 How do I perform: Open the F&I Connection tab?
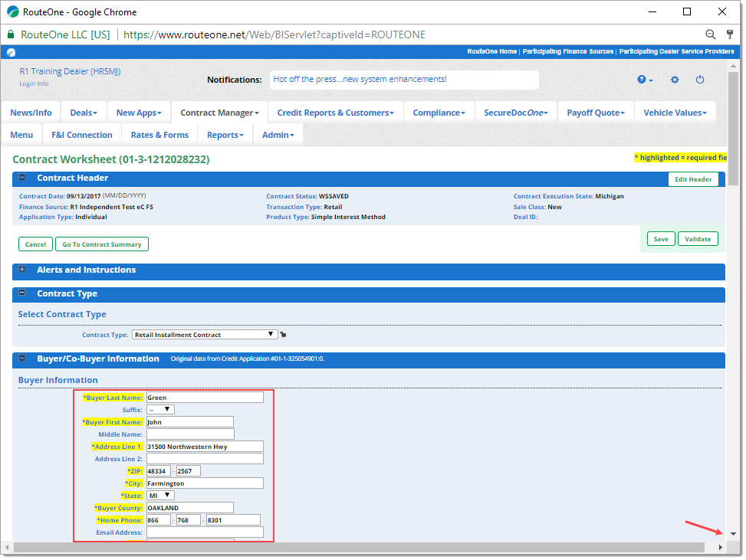pos(82,135)
